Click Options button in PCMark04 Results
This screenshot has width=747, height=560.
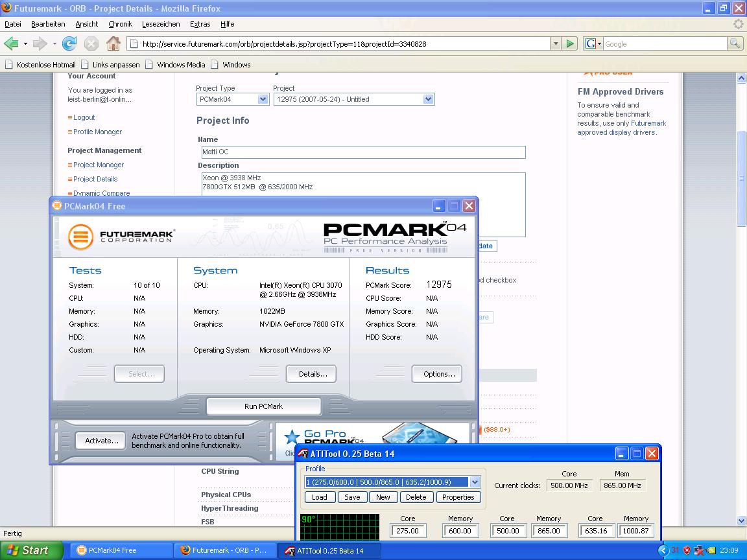(x=437, y=374)
